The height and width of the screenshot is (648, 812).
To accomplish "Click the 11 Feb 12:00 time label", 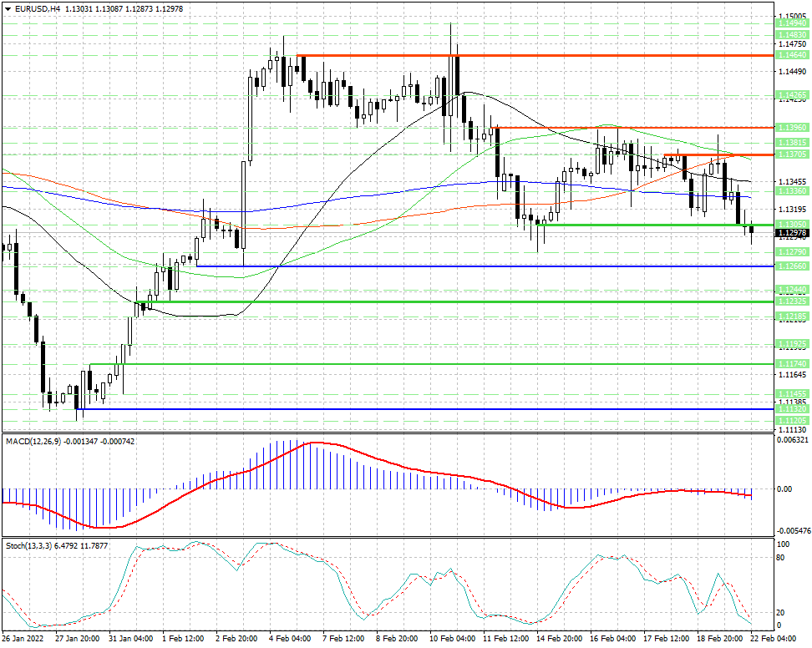I will [x=505, y=639].
